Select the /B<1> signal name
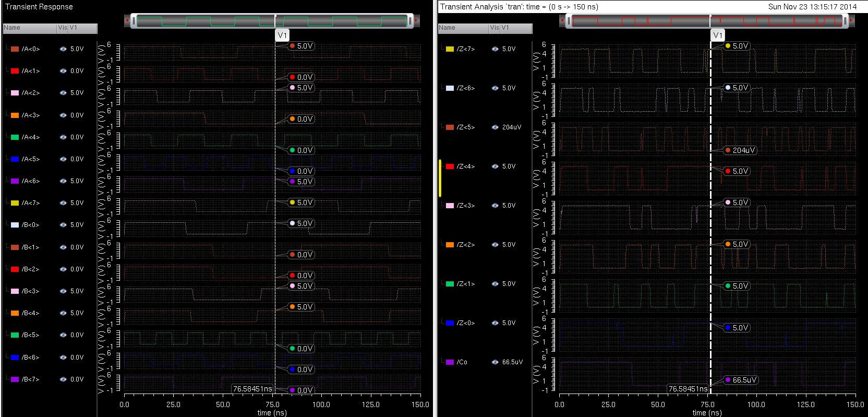This screenshot has height=417, width=868. point(31,247)
